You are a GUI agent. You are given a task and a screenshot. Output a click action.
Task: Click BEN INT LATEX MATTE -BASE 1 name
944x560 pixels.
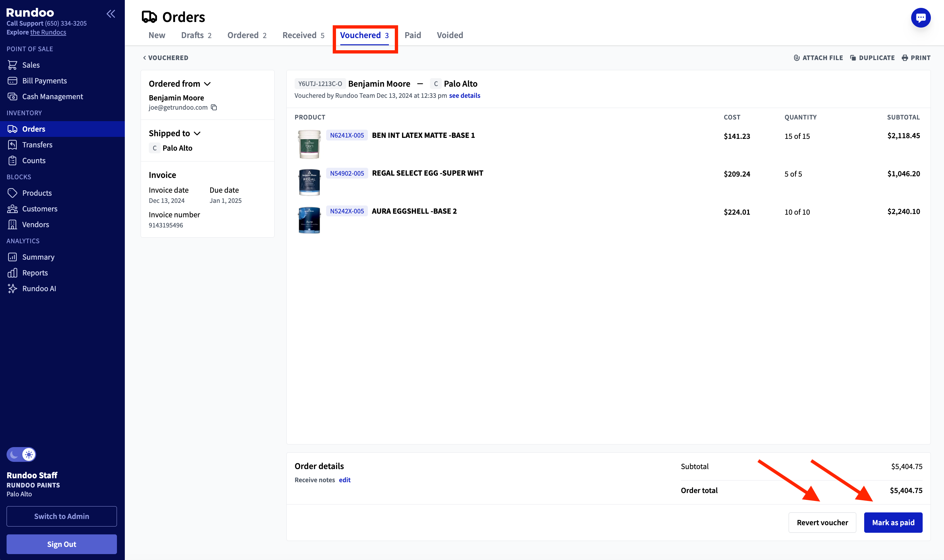[423, 135]
